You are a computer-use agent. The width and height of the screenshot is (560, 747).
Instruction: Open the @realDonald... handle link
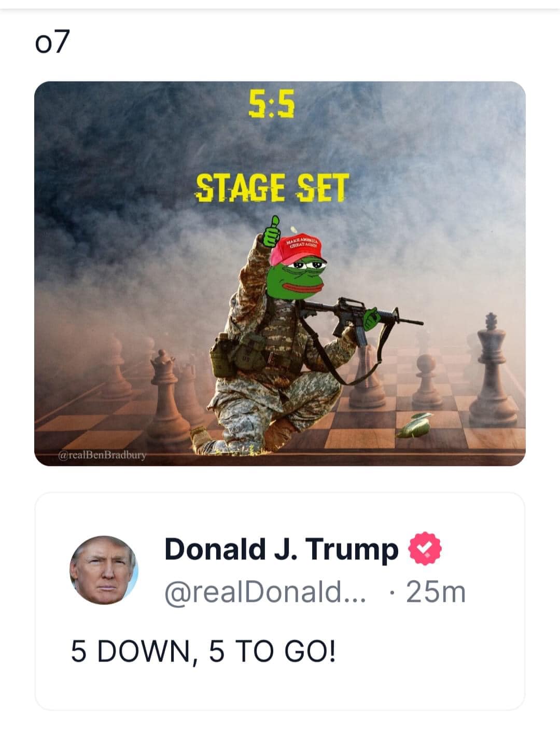[265, 592]
